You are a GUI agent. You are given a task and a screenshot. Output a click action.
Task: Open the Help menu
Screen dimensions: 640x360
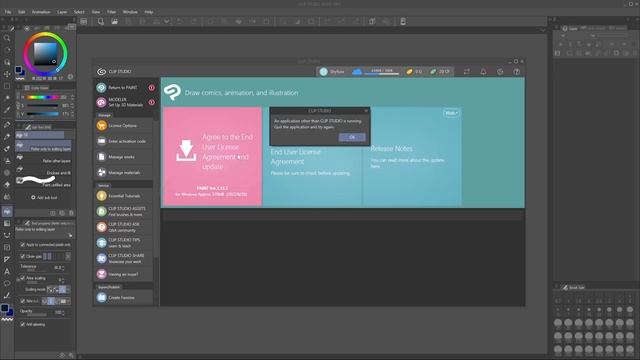pos(149,12)
